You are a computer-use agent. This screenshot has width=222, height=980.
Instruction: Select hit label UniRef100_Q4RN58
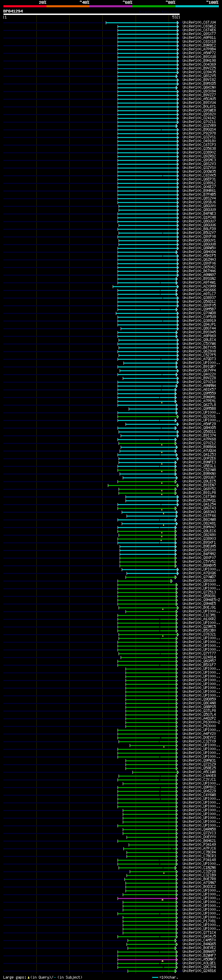click(199, 829)
